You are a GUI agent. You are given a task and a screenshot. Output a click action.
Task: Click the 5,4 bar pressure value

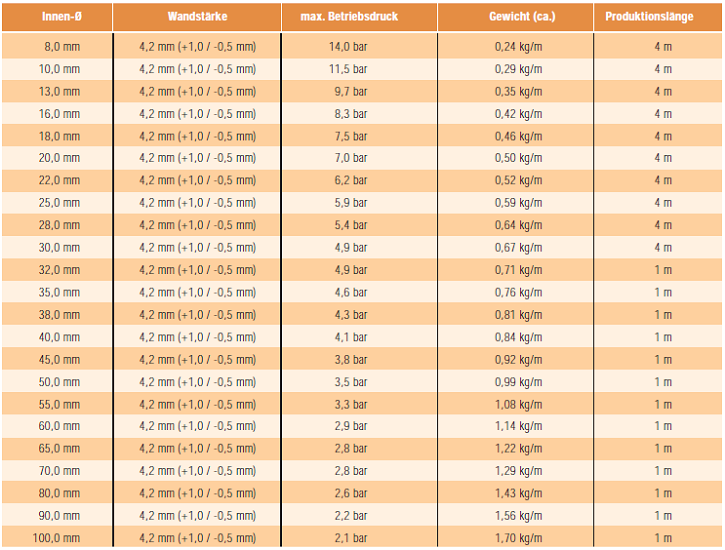(351, 226)
